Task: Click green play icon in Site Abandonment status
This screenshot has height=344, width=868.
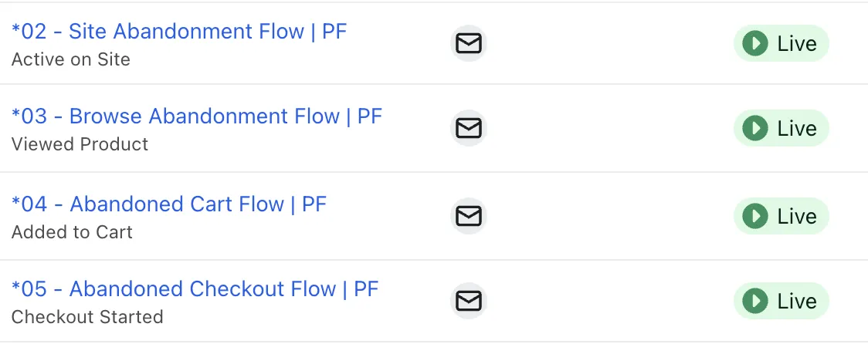Action: point(754,44)
